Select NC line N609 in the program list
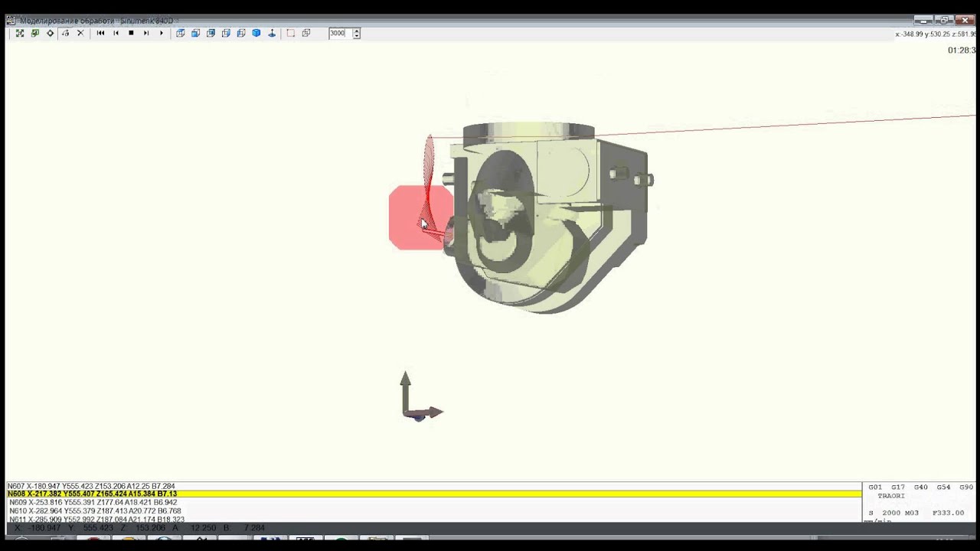Viewport: 980px width, 551px height. (x=95, y=503)
